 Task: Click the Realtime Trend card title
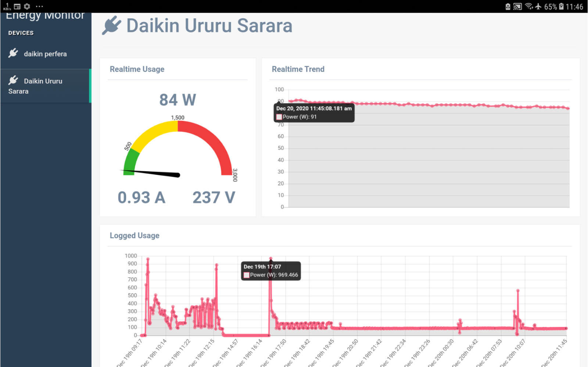coord(298,69)
